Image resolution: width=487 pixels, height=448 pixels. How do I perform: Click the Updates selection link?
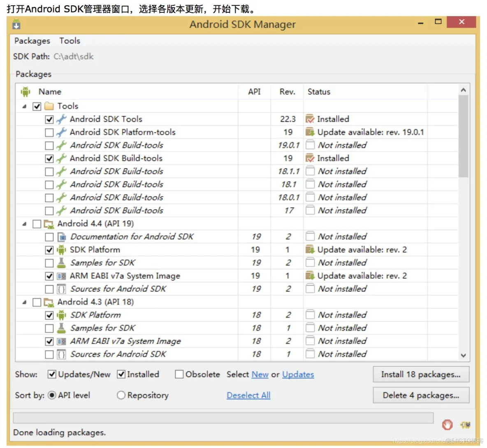pyautogui.click(x=298, y=374)
